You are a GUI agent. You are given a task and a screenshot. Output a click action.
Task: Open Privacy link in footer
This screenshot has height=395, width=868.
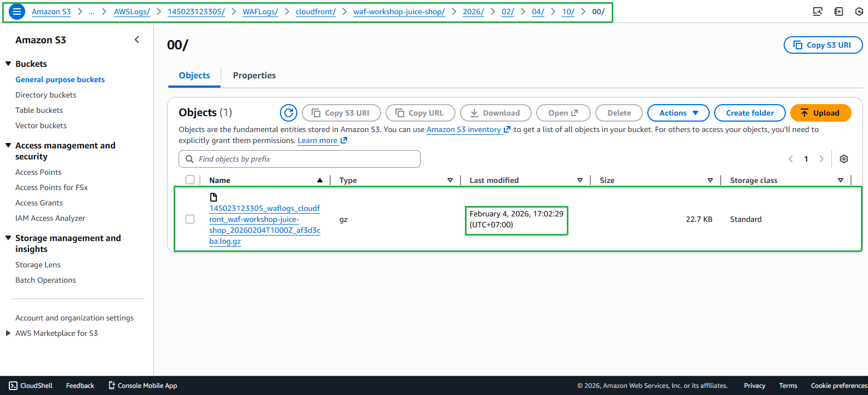click(755, 386)
